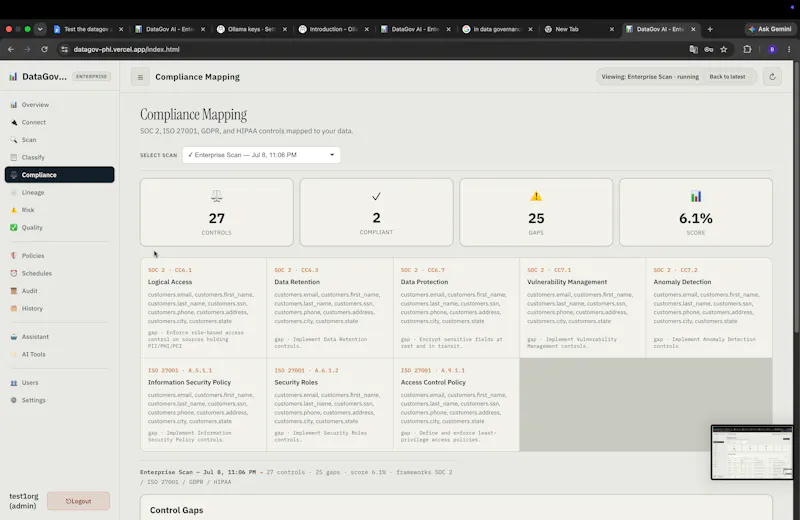Click Back to latest button
The height and width of the screenshot is (520, 800).
[x=727, y=77]
